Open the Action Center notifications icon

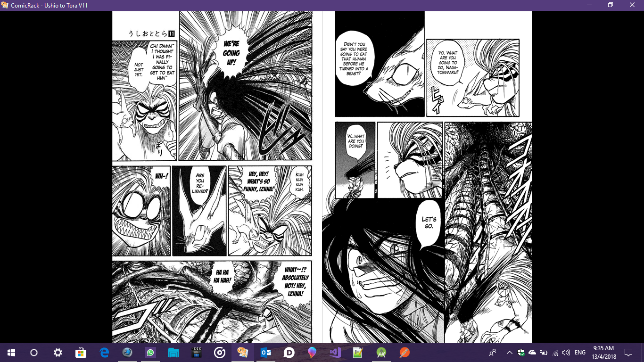tap(628, 353)
